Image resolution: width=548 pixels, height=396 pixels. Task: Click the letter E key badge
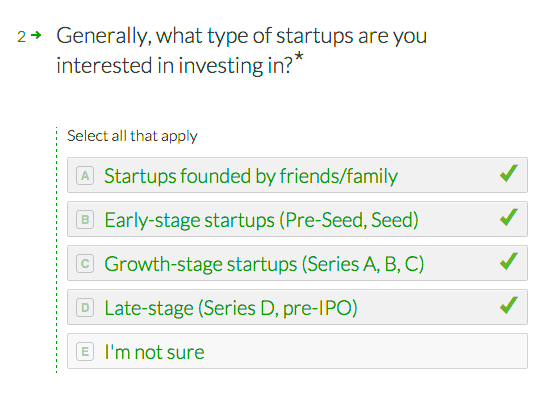pyautogui.click(x=85, y=352)
